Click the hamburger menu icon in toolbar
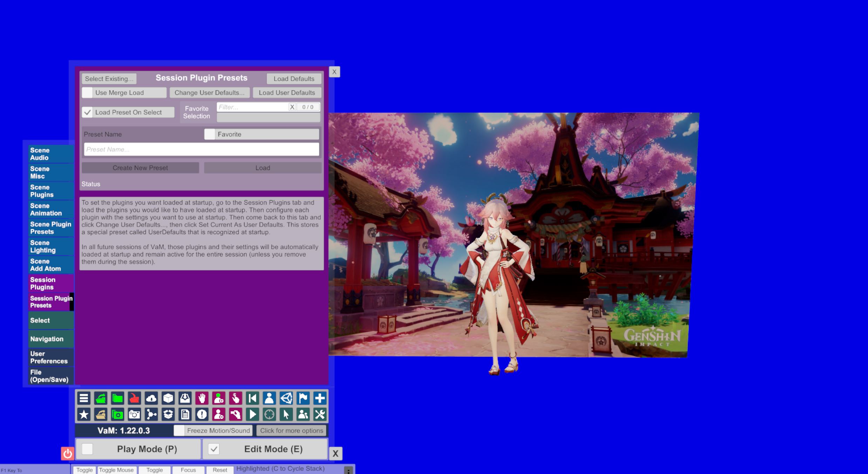Image resolution: width=868 pixels, height=474 pixels. pyautogui.click(x=84, y=398)
